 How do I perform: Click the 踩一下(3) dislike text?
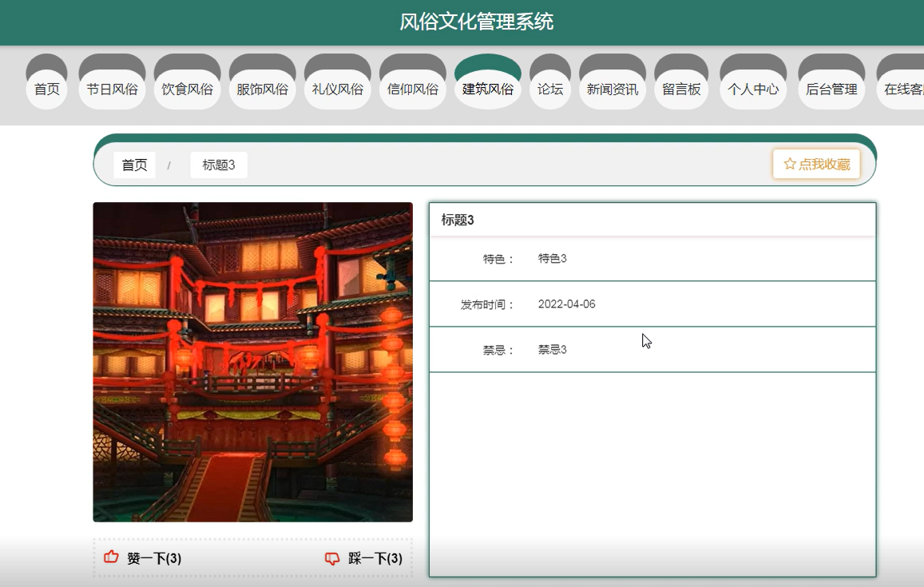point(375,558)
